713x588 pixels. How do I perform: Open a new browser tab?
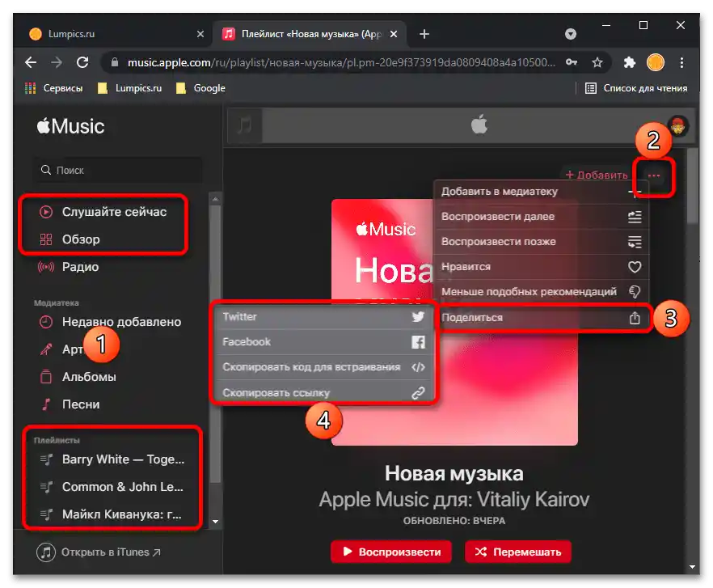tap(424, 34)
